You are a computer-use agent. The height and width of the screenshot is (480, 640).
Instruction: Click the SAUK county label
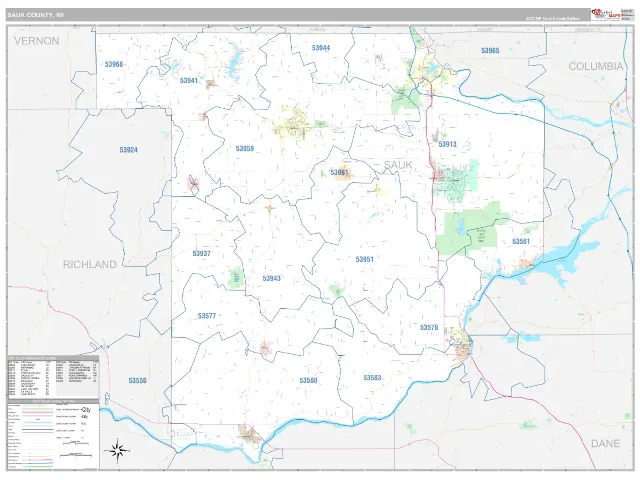pyautogui.click(x=398, y=165)
